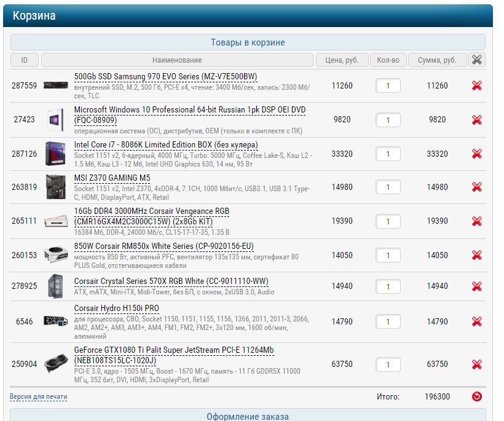Image resolution: width=504 pixels, height=421 pixels.
Task: Open Intel Core i7 - 8086K Limited Edition link
Action: click(x=166, y=145)
